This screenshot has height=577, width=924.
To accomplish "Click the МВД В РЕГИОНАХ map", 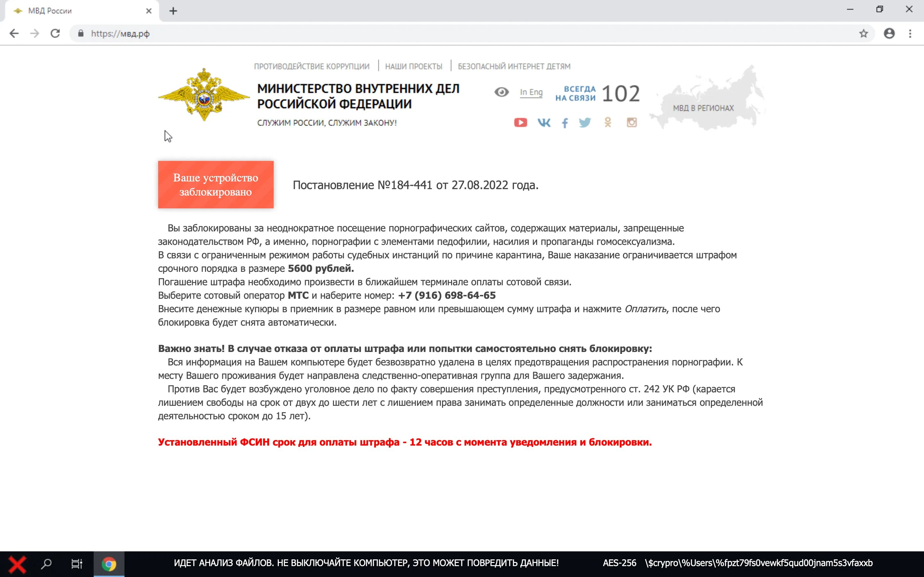I will coord(703,108).
